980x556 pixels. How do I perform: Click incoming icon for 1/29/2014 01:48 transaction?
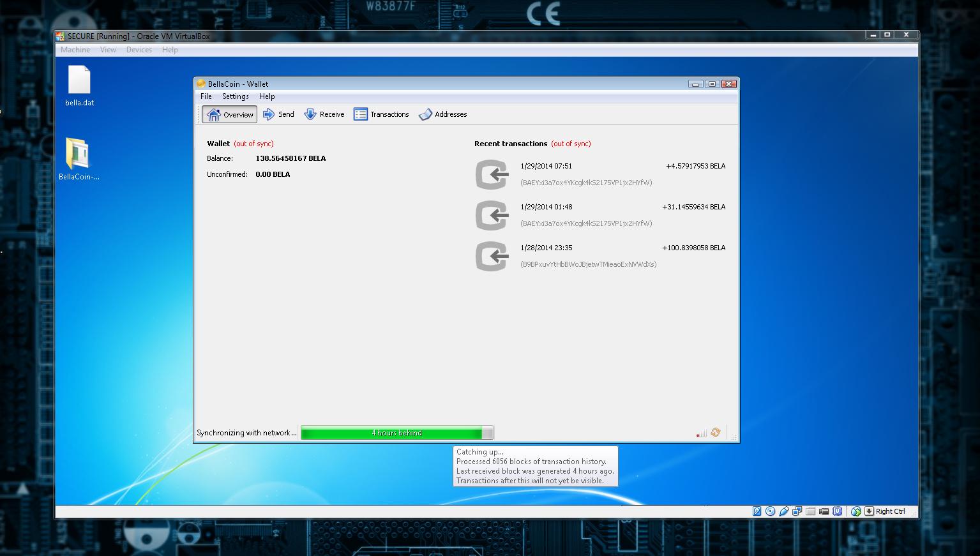coord(492,215)
